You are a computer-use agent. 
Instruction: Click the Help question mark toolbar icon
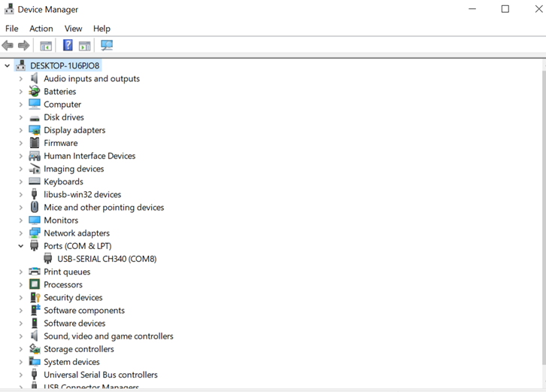click(68, 46)
